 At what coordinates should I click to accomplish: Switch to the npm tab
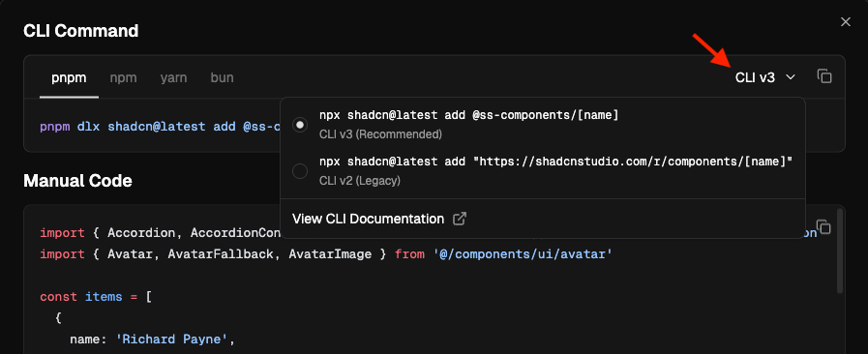click(x=124, y=77)
